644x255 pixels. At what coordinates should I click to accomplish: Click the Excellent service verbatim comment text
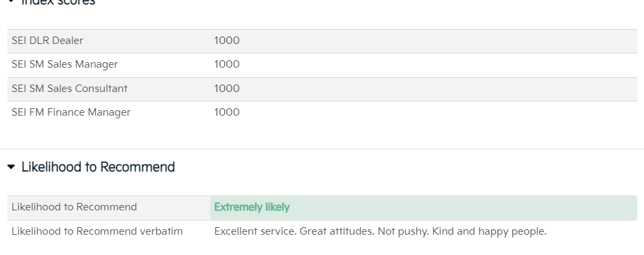(380, 231)
